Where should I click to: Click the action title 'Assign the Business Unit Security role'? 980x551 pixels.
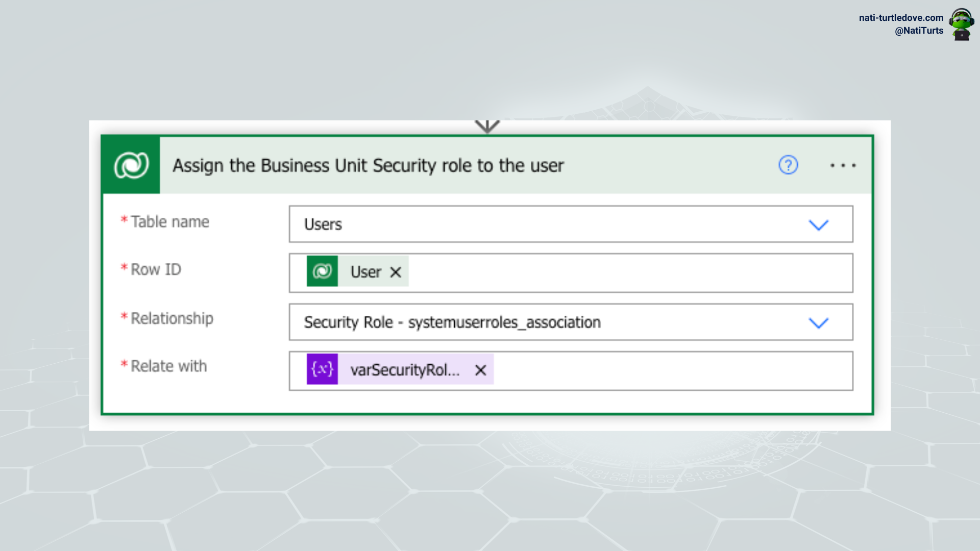pos(368,165)
